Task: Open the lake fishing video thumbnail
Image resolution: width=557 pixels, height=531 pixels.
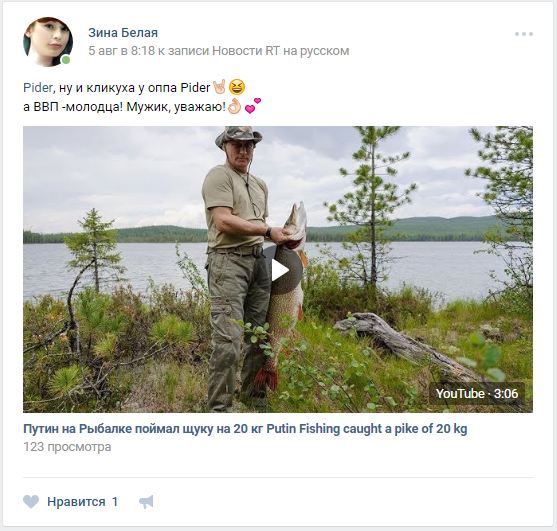Action: 278,269
